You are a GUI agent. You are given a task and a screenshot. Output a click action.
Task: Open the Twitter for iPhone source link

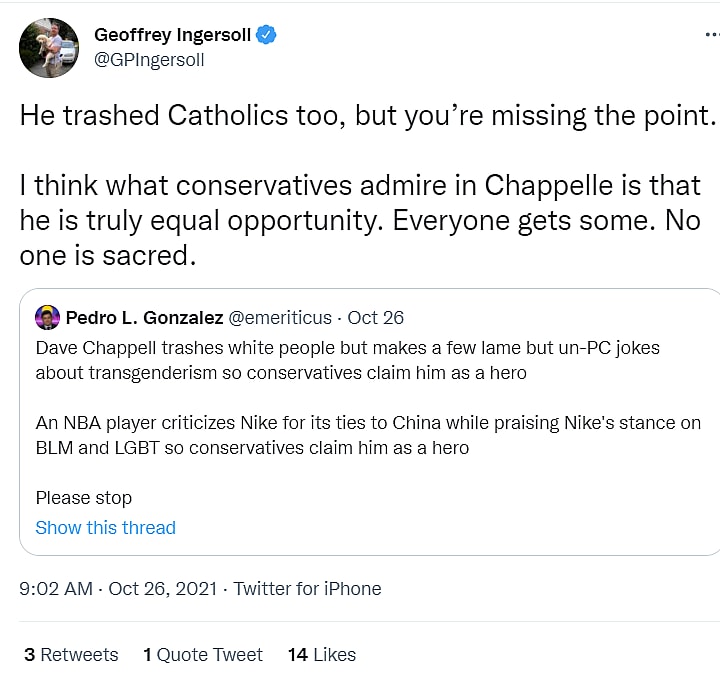pos(308,589)
